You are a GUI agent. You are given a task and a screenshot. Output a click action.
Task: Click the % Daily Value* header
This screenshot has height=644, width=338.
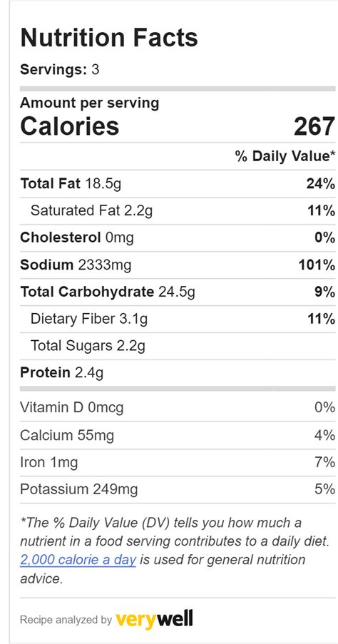coord(285,156)
